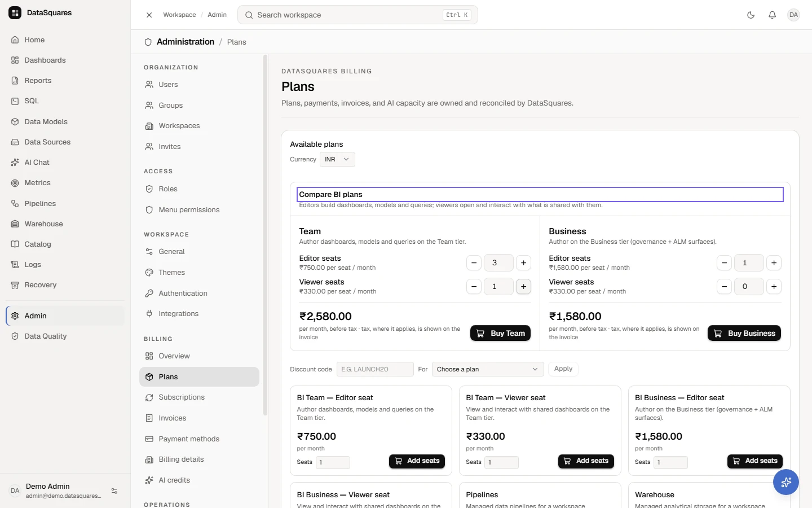Image resolution: width=812 pixels, height=508 pixels.
Task: Open Invites admin section
Action: (x=199, y=147)
